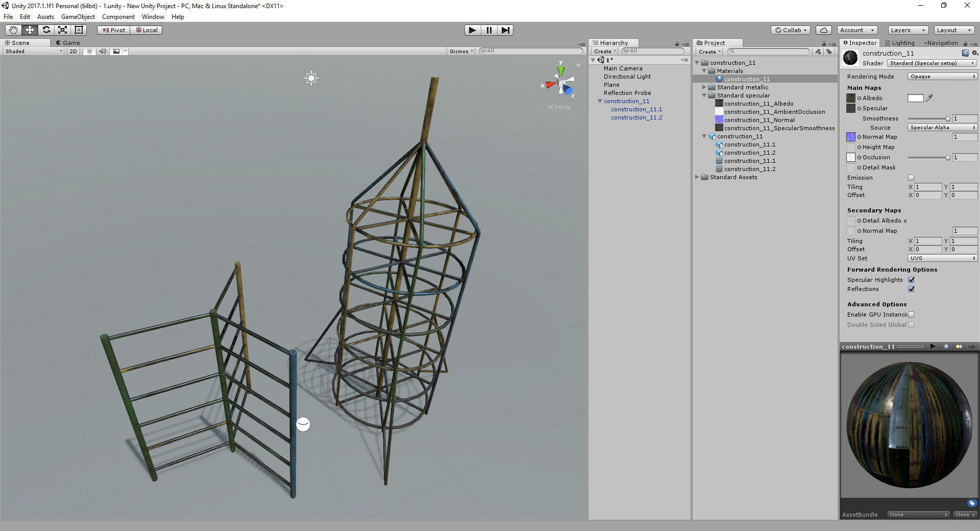The image size is (980, 531).
Task: Open the Gizmos dropdown
Action: pyautogui.click(x=461, y=51)
